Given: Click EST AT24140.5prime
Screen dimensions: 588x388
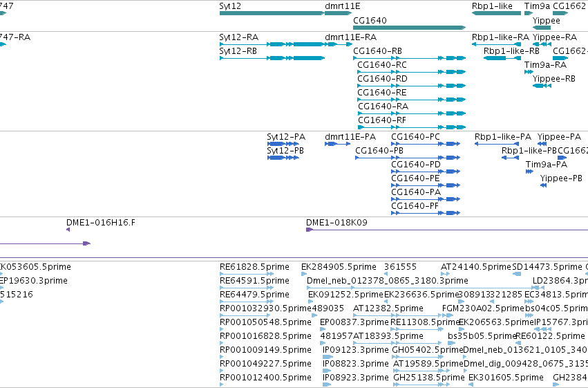Looking at the screenshot, I should pyautogui.click(x=446, y=275).
